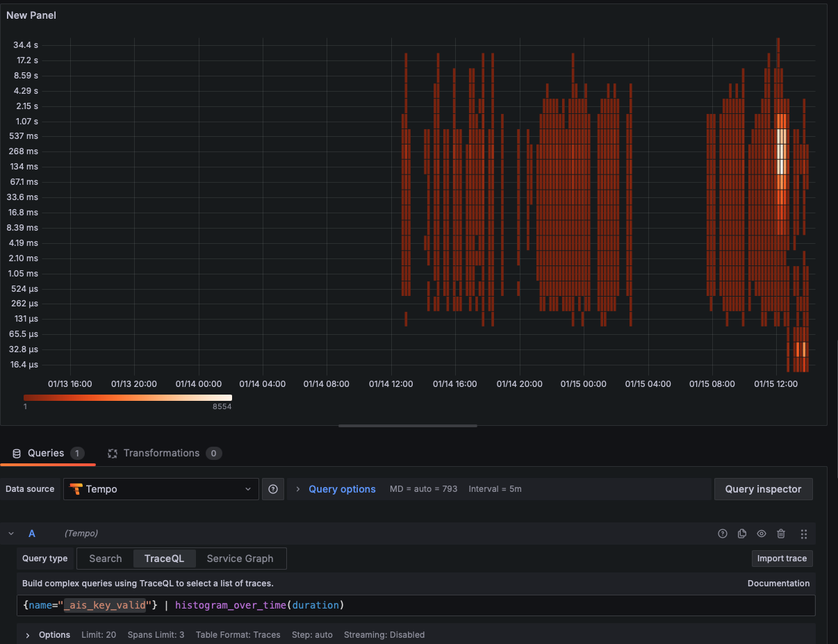Switch to the Transformations tab
Screen dimensions: 838x644
(161, 454)
